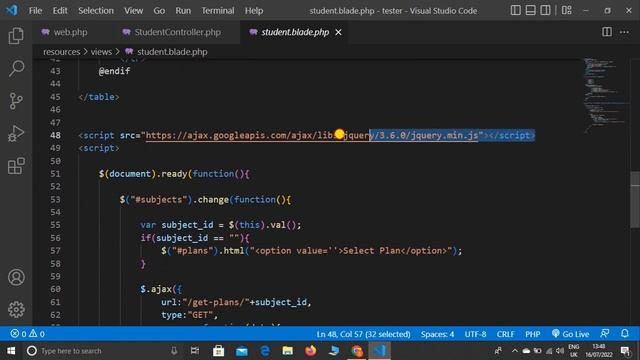Open the Run and Debug view
The height and width of the screenshot is (360, 640).
(x=16, y=133)
